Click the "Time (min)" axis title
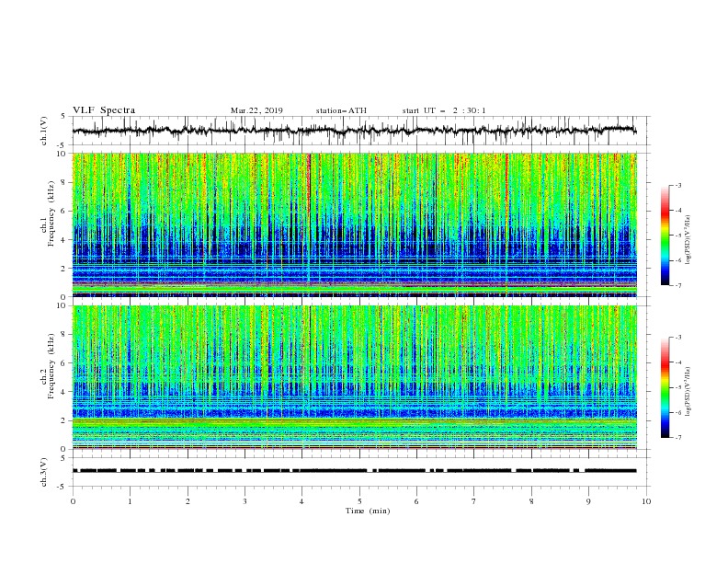This screenshot has height=563, width=728. pos(368,511)
